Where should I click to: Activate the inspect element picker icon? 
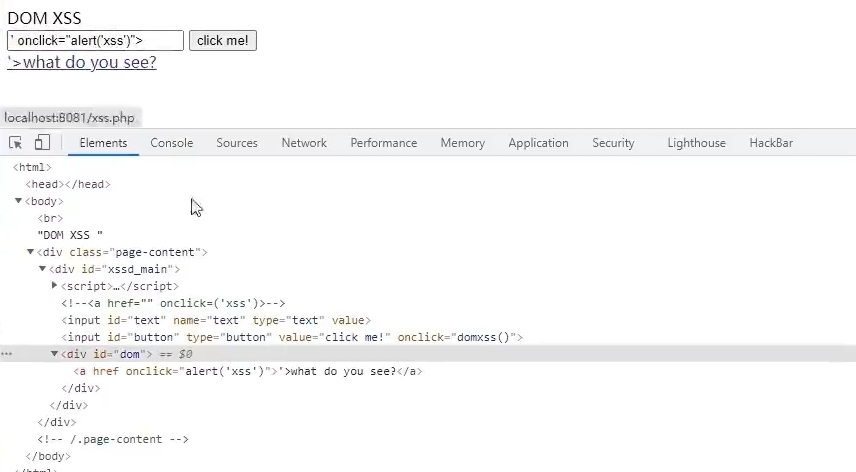click(15, 143)
